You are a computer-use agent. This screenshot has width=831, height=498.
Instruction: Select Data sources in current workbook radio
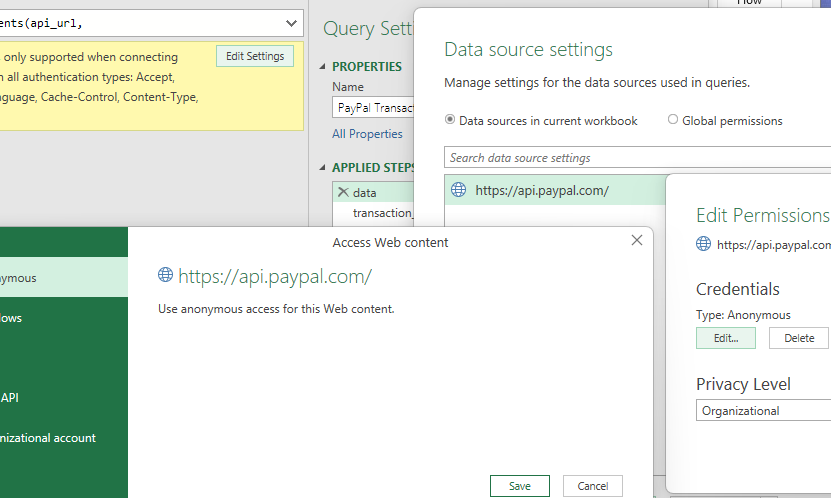tap(450, 120)
